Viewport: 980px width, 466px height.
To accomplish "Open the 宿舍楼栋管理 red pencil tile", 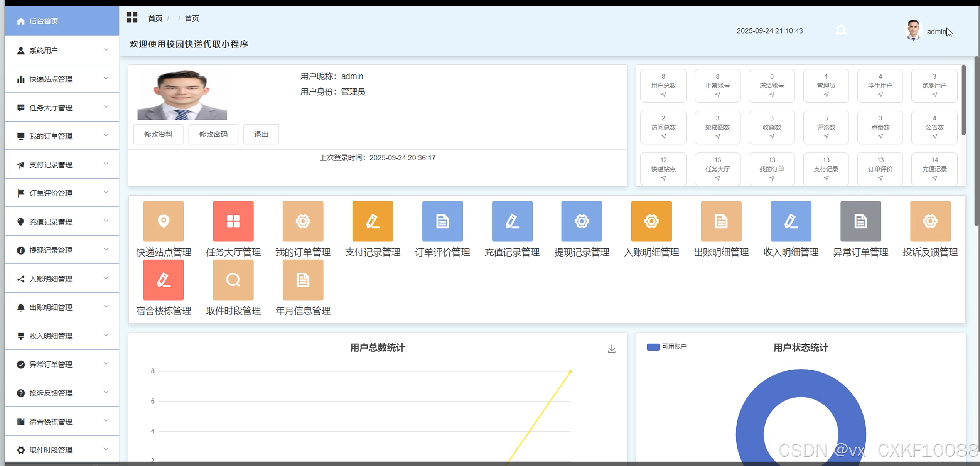I will [164, 280].
